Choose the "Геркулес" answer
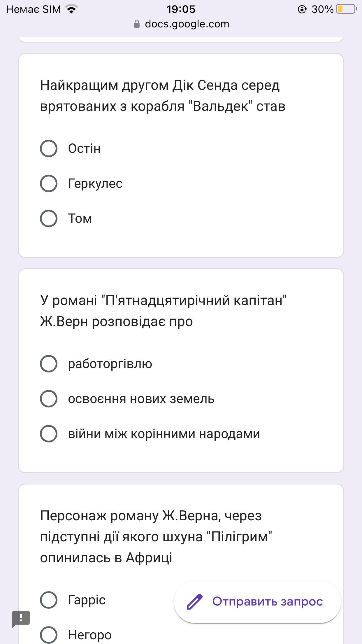Viewport: 362px width, 644px height. [49, 183]
